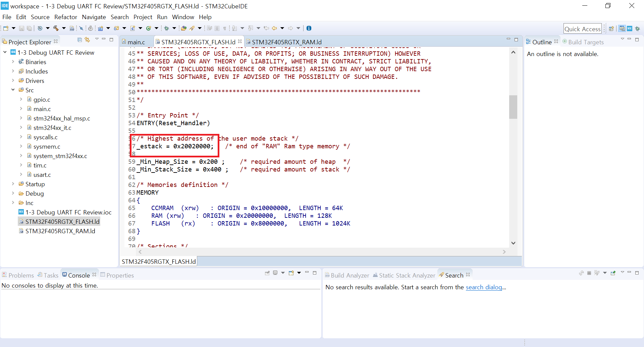Click the binary file 010 toolbar icon
The width and height of the screenshot is (644, 347).
tap(72, 28)
